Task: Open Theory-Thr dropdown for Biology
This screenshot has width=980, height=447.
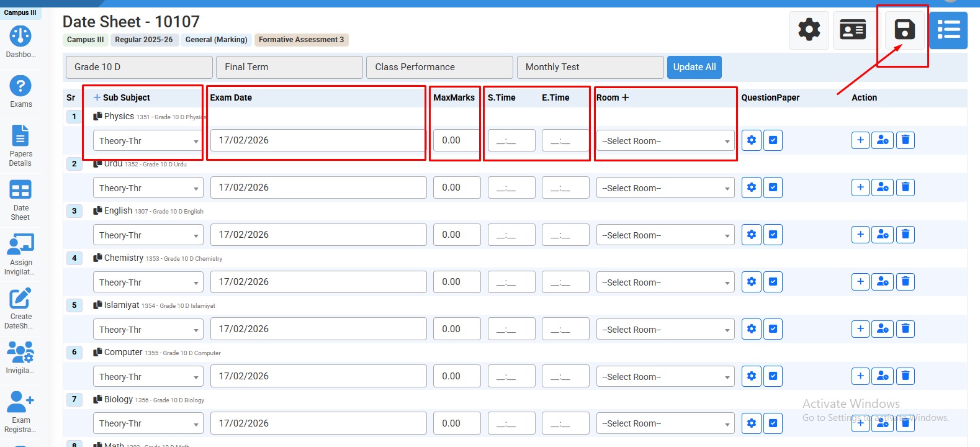Action: (148, 423)
